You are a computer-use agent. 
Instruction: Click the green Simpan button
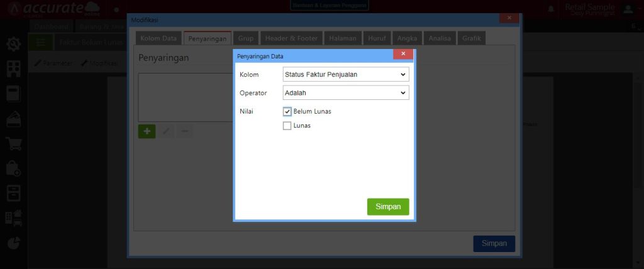(388, 207)
